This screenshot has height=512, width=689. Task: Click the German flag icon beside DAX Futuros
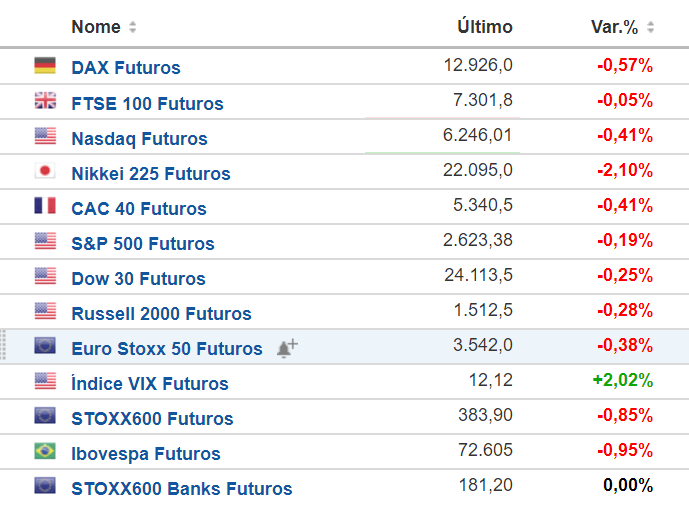(45, 65)
